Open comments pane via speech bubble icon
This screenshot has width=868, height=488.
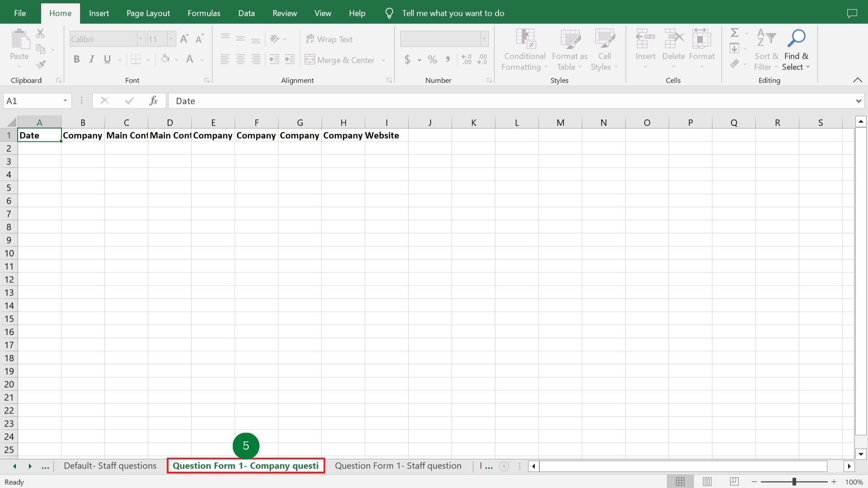pos(852,13)
